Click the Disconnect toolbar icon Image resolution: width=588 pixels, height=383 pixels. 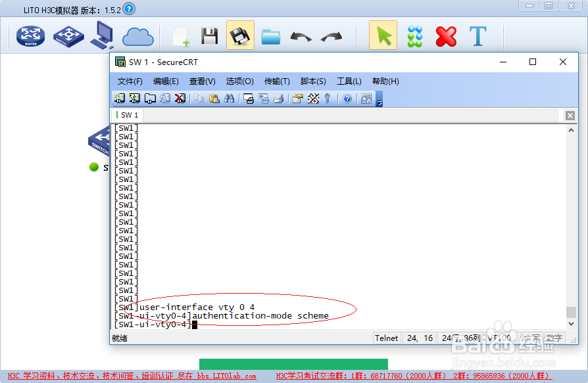[x=180, y=99]
